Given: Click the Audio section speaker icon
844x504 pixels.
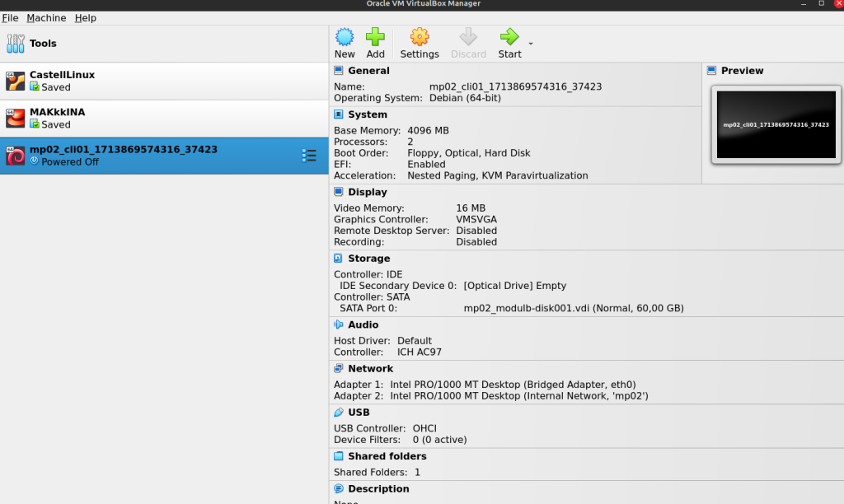Looking at the screenshot, I should (x=339, y=324).
